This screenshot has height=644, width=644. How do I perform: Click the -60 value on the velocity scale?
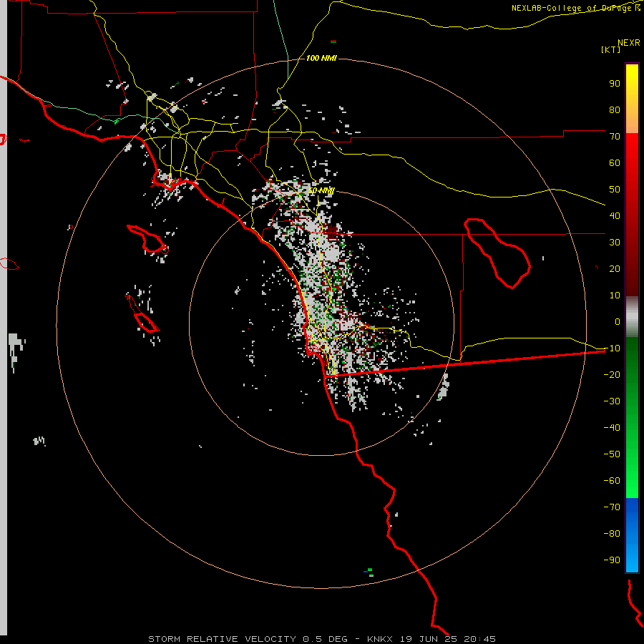612,481
